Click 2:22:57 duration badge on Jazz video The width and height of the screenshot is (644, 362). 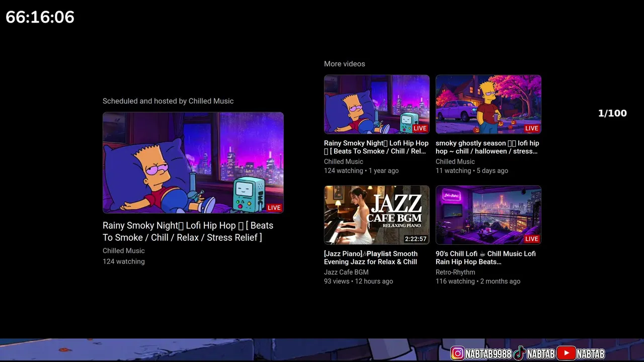tap(416, 239)
